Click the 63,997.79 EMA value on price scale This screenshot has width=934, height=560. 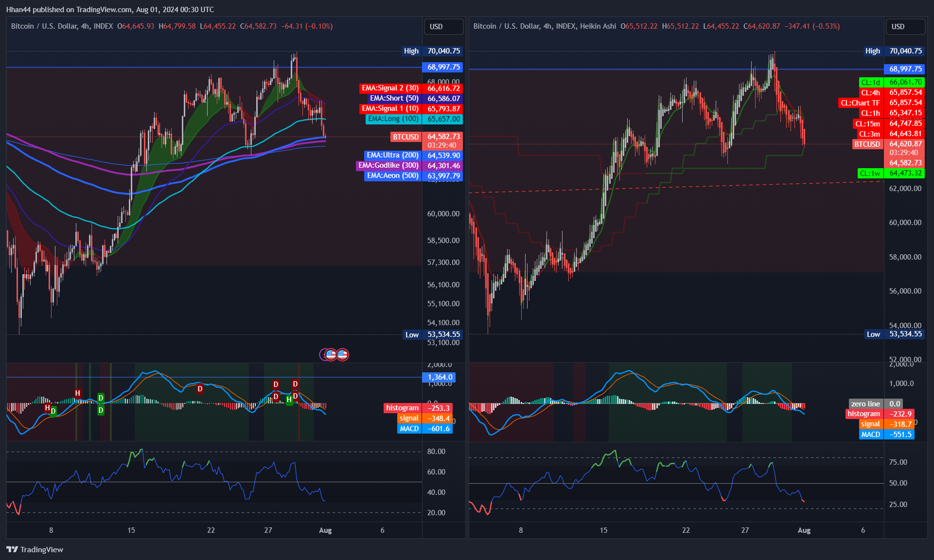point(443,175)
